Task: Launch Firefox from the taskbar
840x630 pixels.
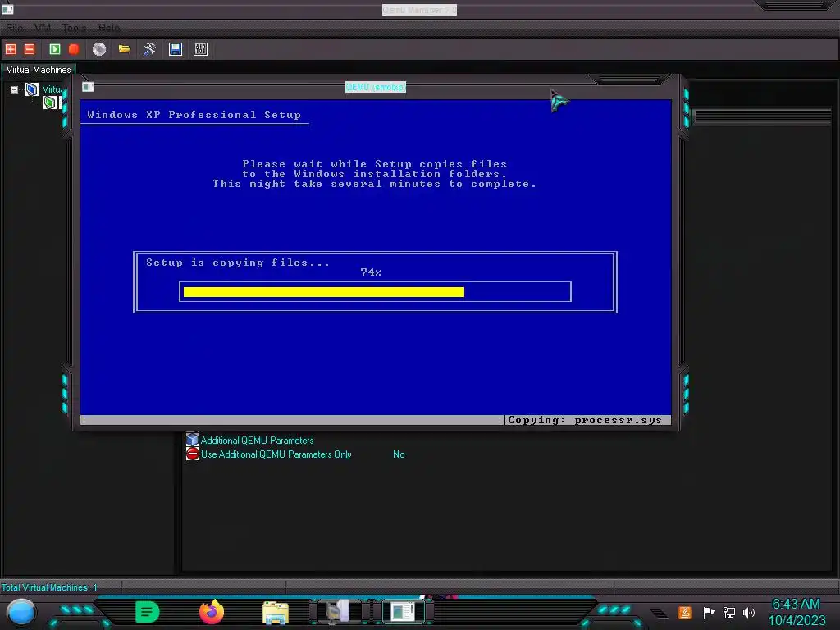Action: (x=212, y=612)
